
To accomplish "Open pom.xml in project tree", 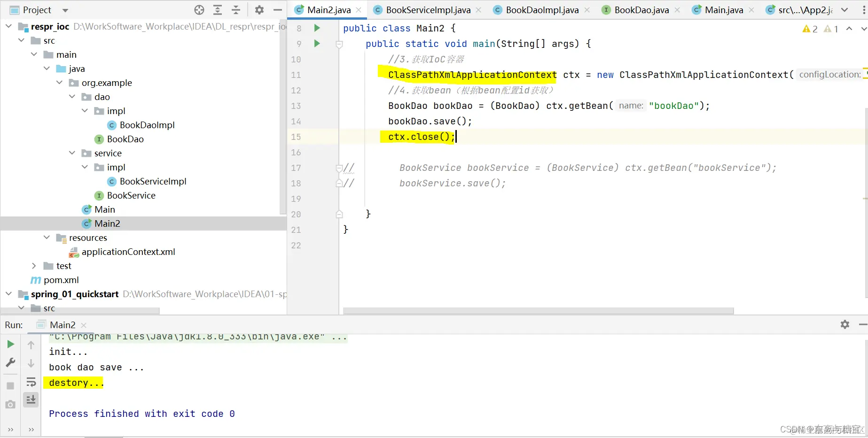I will 61,280.
